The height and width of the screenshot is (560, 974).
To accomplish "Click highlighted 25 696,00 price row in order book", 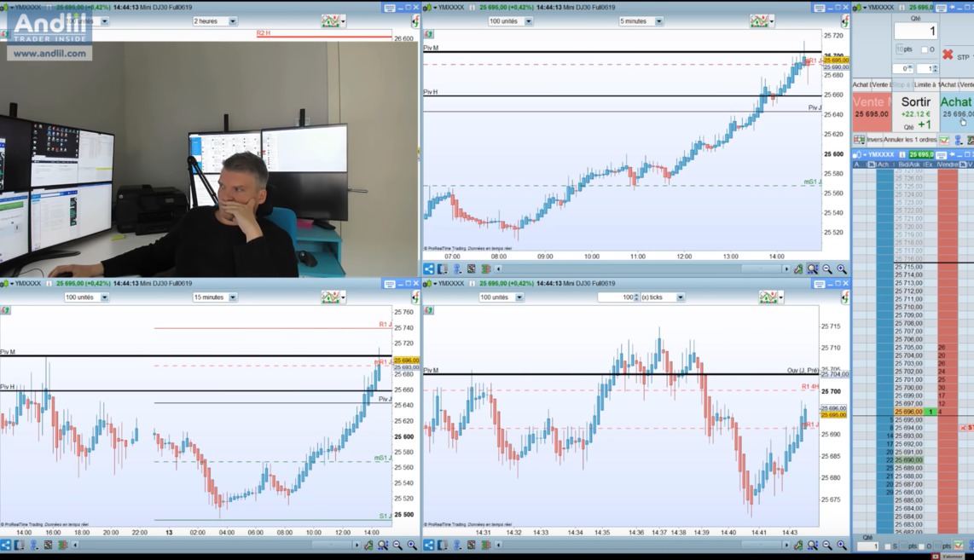I will click(x=908, y=412).
